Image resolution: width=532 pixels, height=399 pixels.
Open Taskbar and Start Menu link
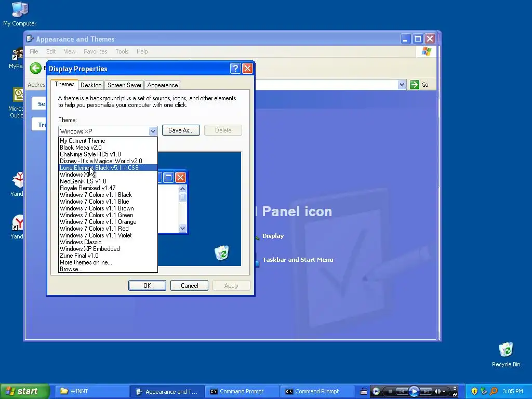pos(298,260)
